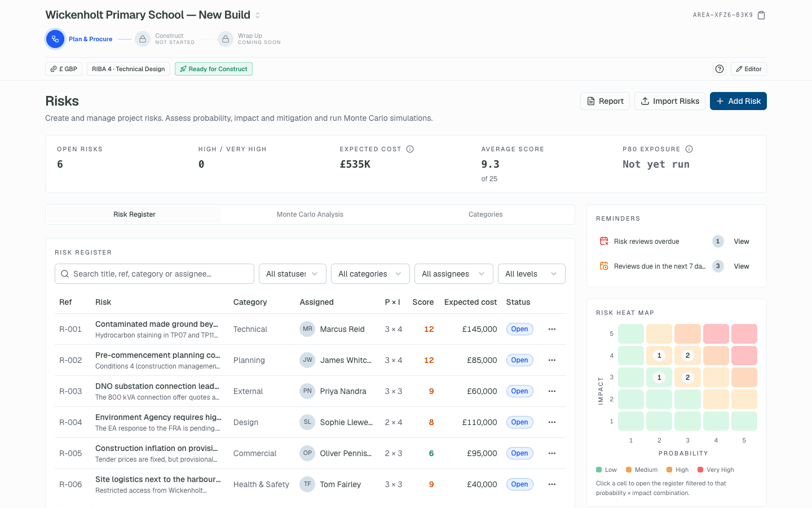The image size is (812, 508).
Task: Click the locked Construct stage icon
Action: pyautogui.click(x=143, y=39)
